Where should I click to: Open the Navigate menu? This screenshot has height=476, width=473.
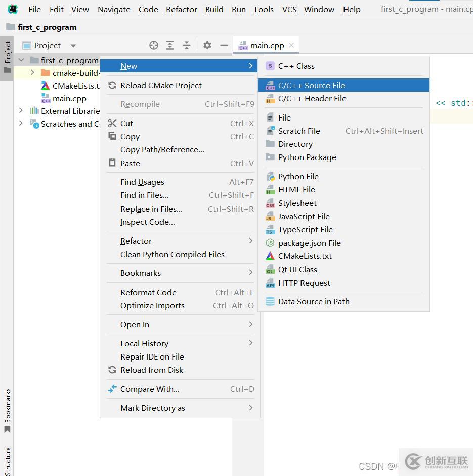click(x=114, y=10)
